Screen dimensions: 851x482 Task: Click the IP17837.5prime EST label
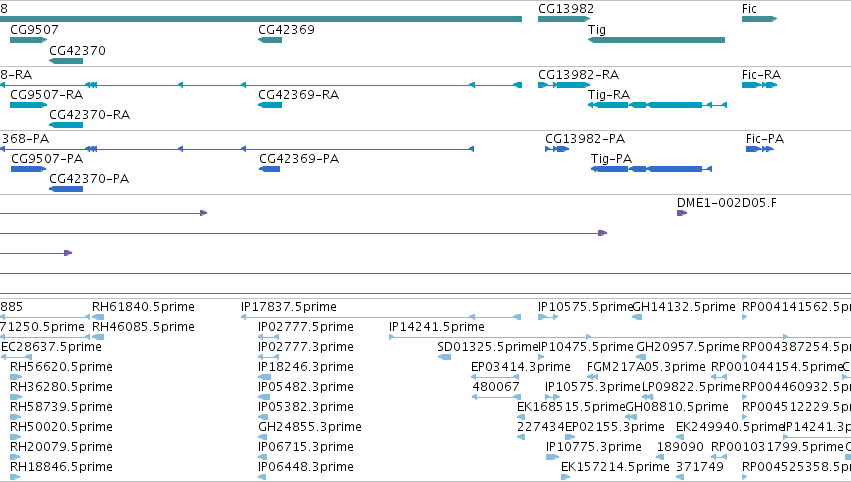289,307
